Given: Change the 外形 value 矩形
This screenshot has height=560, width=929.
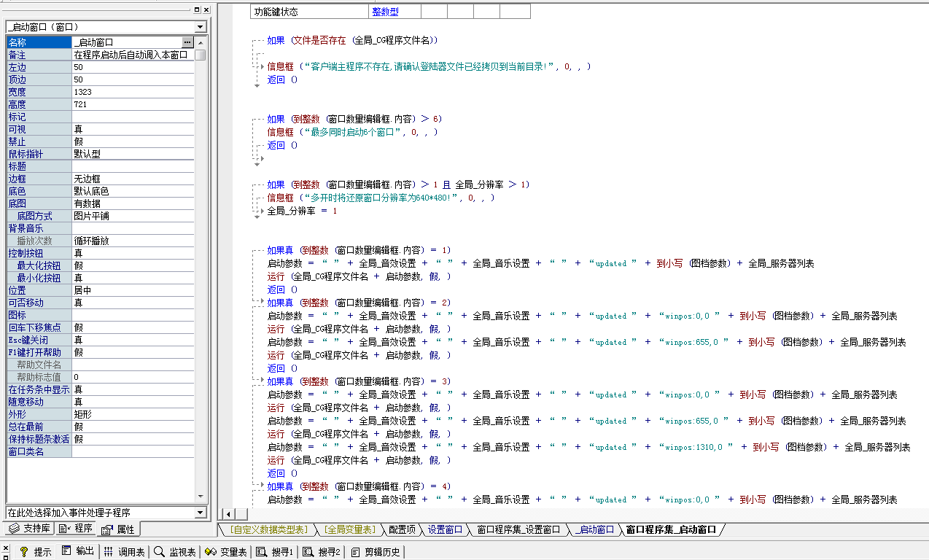Looking at the screenshot, I should [133, 414].
